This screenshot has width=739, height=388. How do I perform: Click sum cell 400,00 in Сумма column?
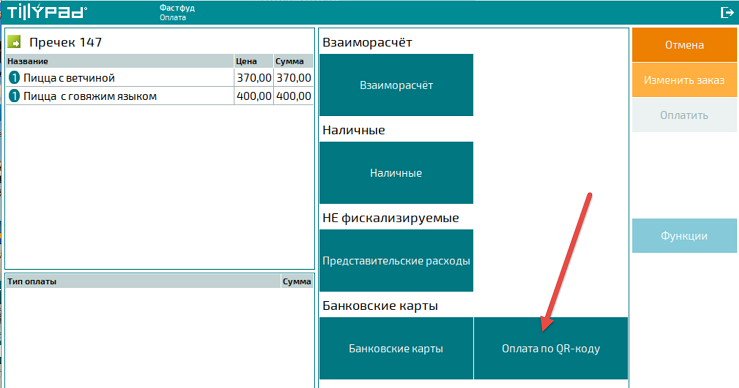(294, 96)
